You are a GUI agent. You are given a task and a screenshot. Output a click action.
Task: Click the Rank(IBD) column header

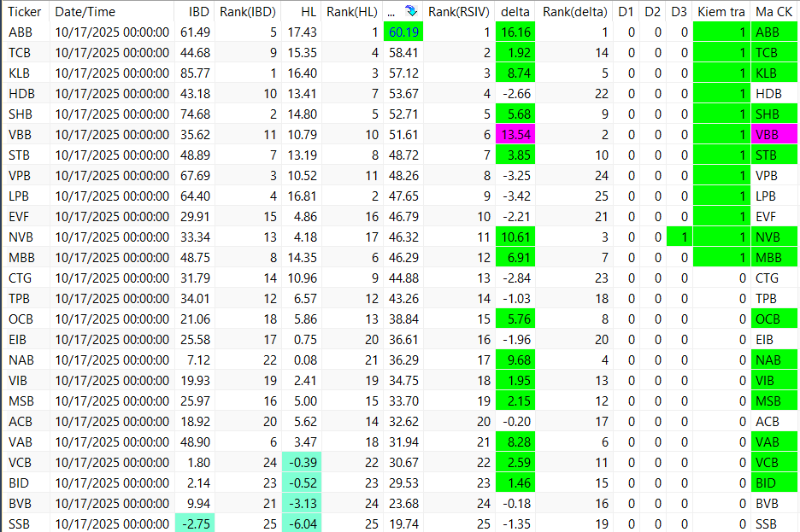click(248, 11)
